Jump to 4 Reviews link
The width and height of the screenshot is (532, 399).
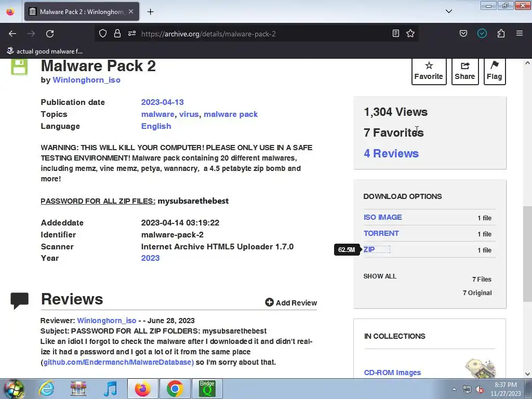391,153
